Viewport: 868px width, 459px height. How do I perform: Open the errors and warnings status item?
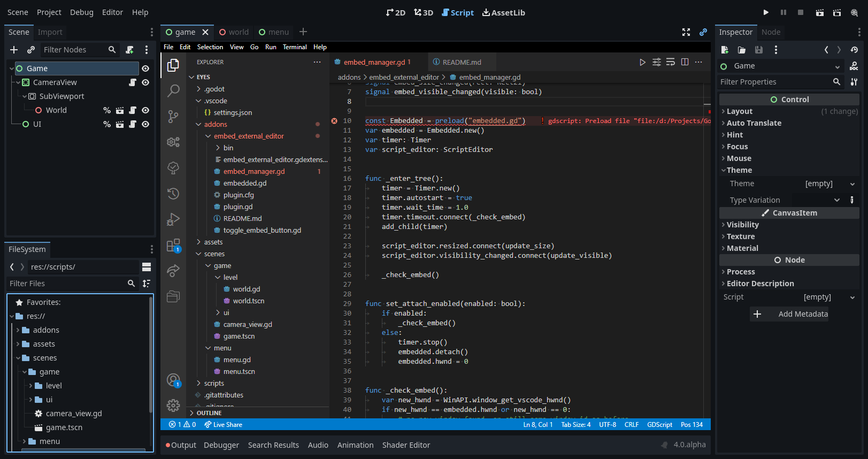click(x=182, y=425)
